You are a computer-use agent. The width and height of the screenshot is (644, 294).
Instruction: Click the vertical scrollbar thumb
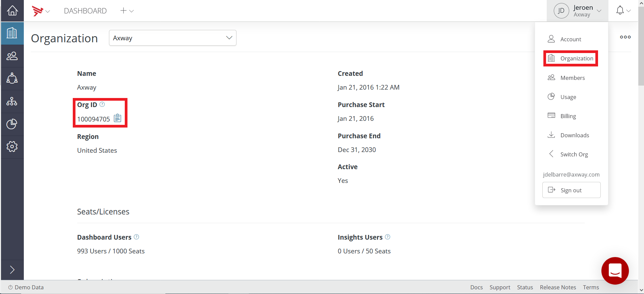pos(641,47)
